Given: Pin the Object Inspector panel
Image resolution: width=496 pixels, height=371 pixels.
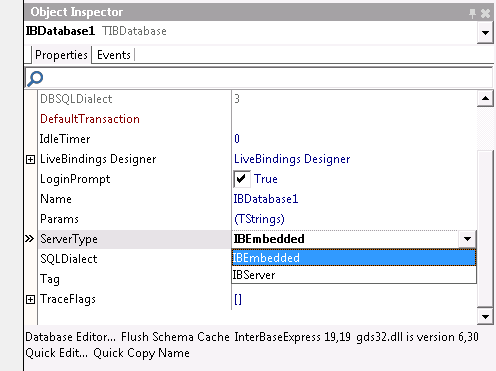Looking at the screenshot, I should pyautogui.click(x=472, y=13).
